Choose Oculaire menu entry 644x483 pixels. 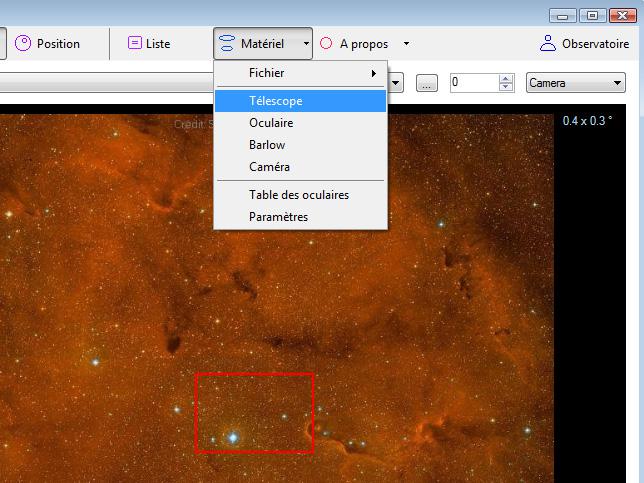click(301, 123)
